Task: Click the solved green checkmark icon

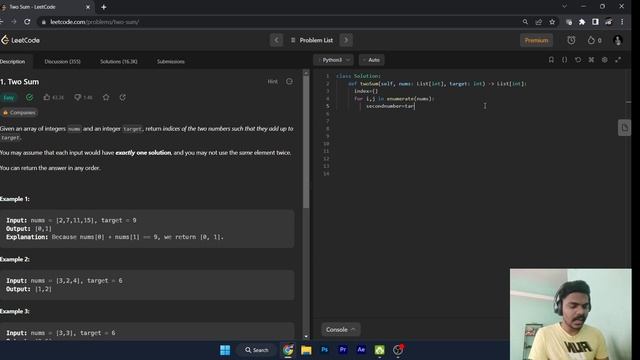Action: click(x=29, y=97)
